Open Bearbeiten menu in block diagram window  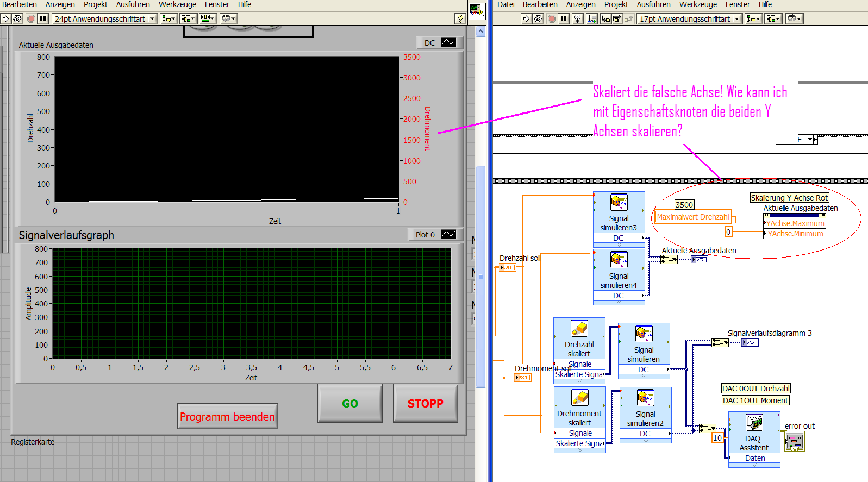coord(540,4)
